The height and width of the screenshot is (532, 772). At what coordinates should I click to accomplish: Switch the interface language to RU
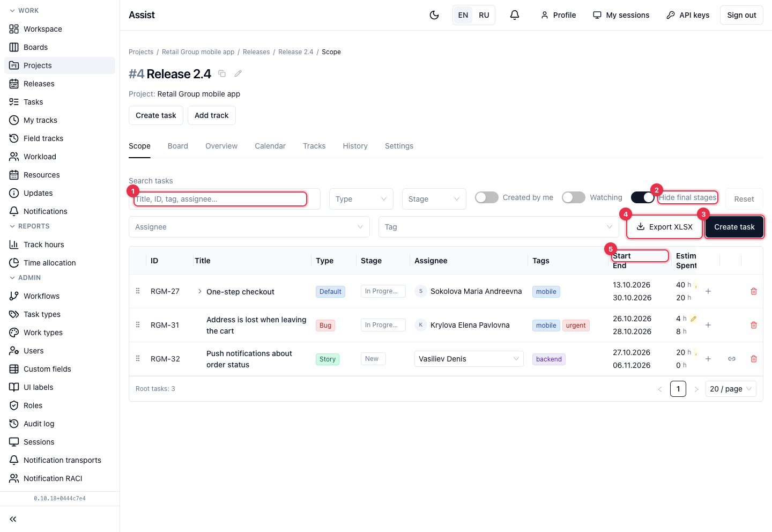pos(484,15)
